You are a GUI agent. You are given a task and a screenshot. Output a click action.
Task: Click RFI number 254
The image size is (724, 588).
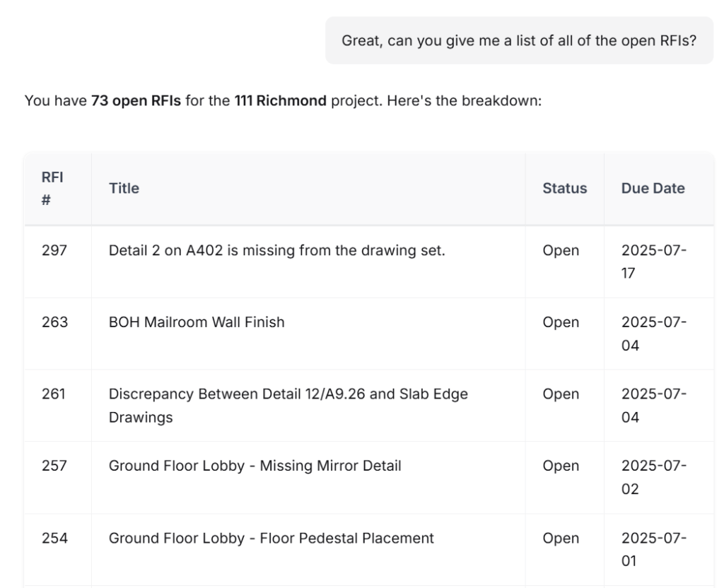[x=54, y=538]
